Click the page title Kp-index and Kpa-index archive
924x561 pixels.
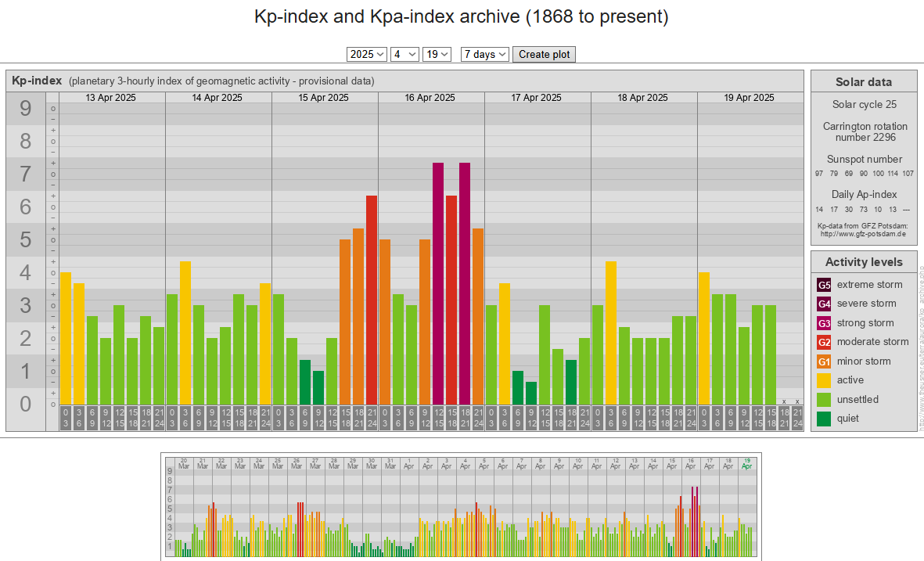pyautogui.click(x=462, y=16)
